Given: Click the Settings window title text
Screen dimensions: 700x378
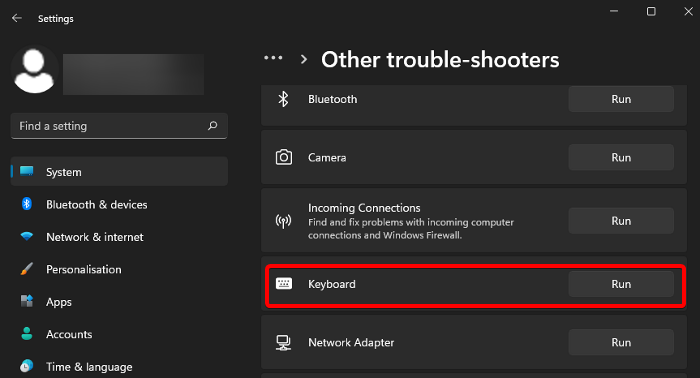Looking at the screenshot, I should click(x=55, y=18).
